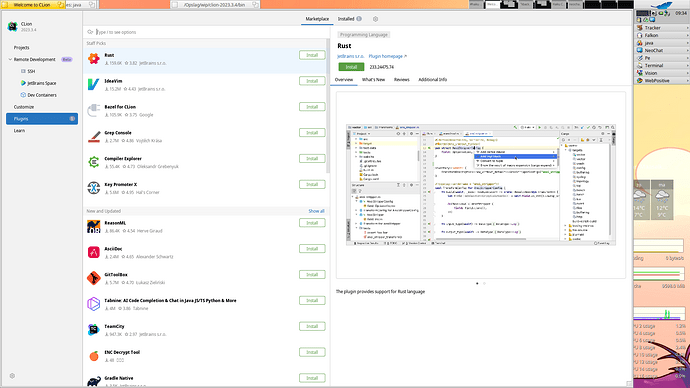Click Show all in New and Updated
This screenshot has width=690, height=388.
click(316, 211)
